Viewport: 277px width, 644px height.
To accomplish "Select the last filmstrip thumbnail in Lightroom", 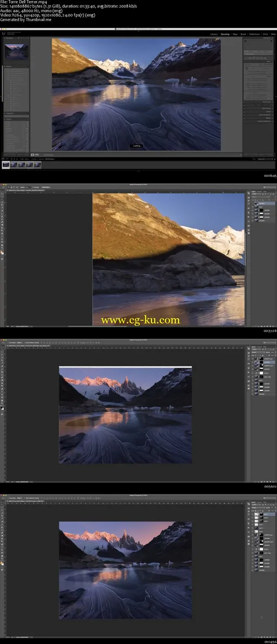I will pyautogui.click(x=37, y=165).
